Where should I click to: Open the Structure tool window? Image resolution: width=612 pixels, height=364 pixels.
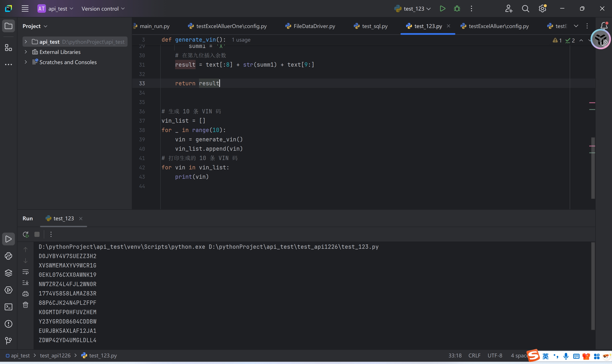pos(8,48)
